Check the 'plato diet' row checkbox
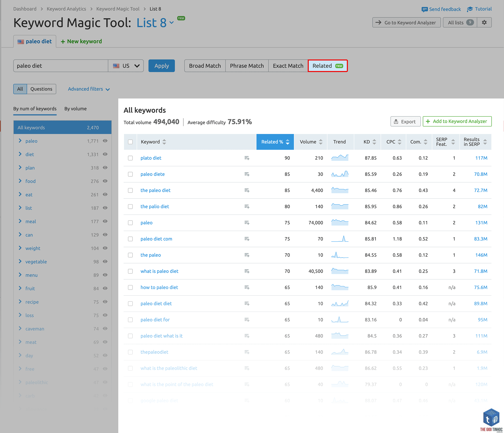504x433 pixels. (130, 158)
